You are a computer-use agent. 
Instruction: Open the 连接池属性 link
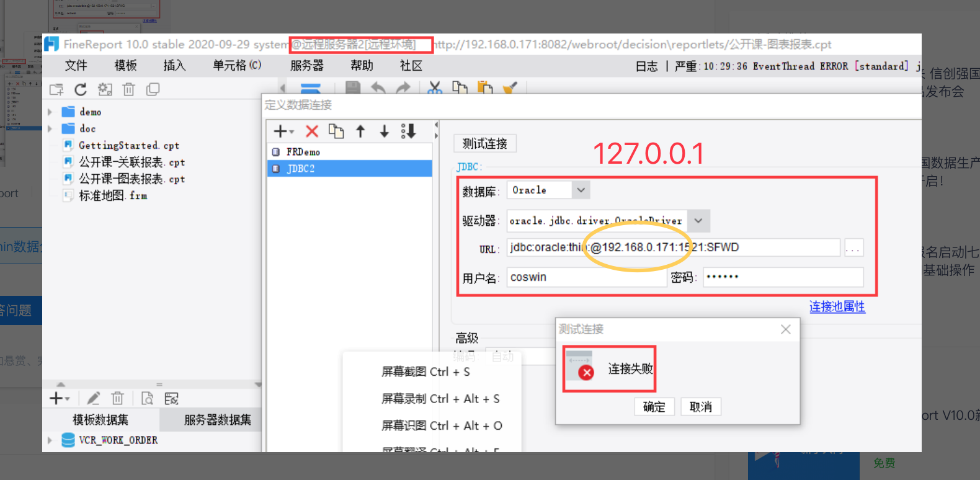837,306
